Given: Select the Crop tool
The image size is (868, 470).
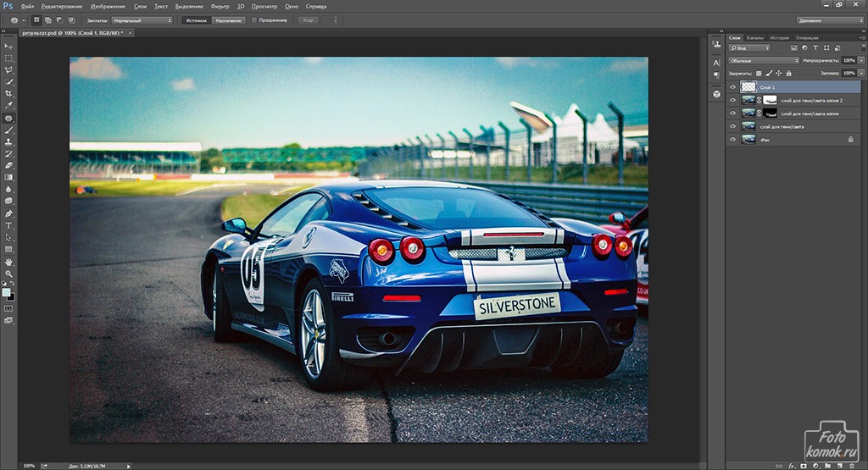Looking at the screenshot, I should click(8, 93).
